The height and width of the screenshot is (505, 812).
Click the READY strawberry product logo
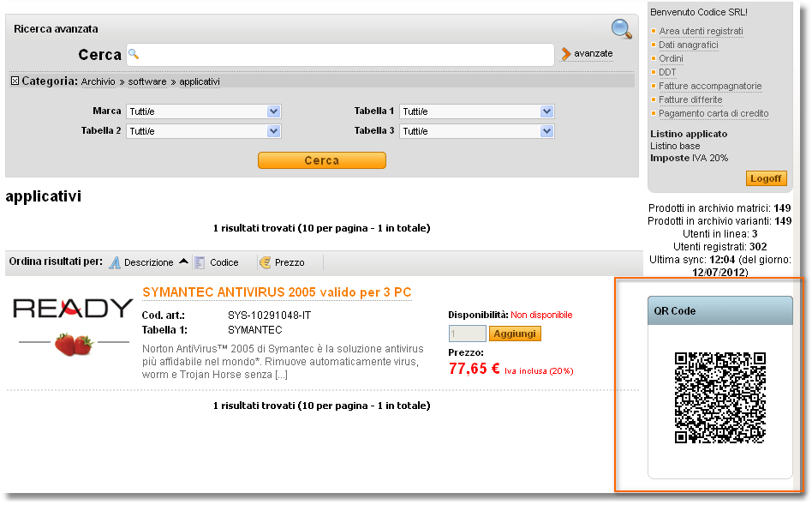73,326
